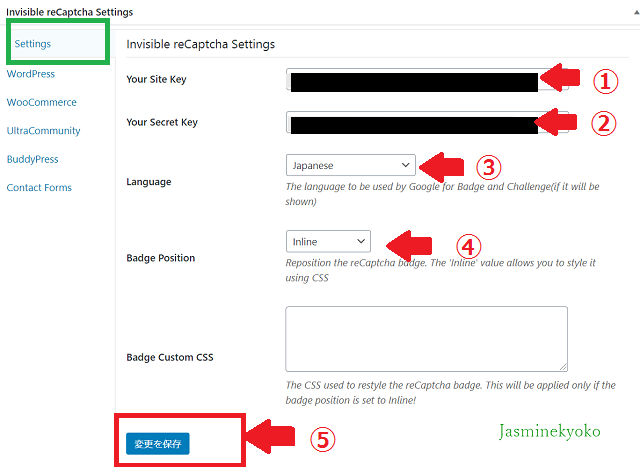Click the 'The CSS used to restyle' help text

[451, 393]
